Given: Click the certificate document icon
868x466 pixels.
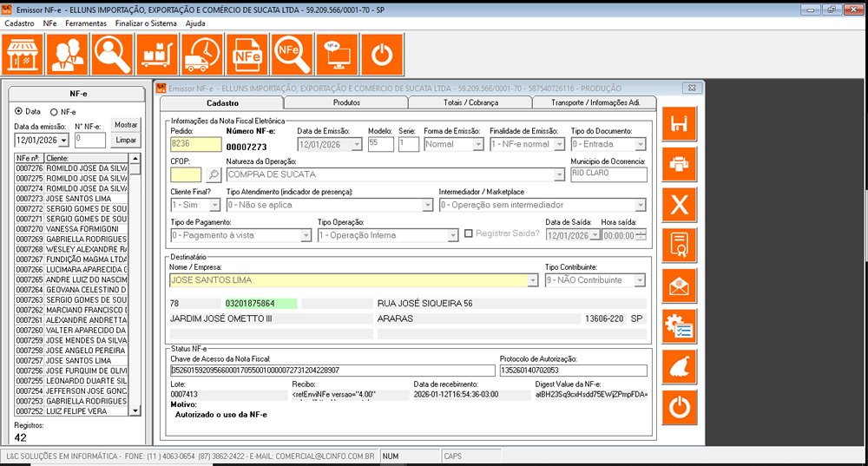Looking at the screenshot, I should point(681,245).
